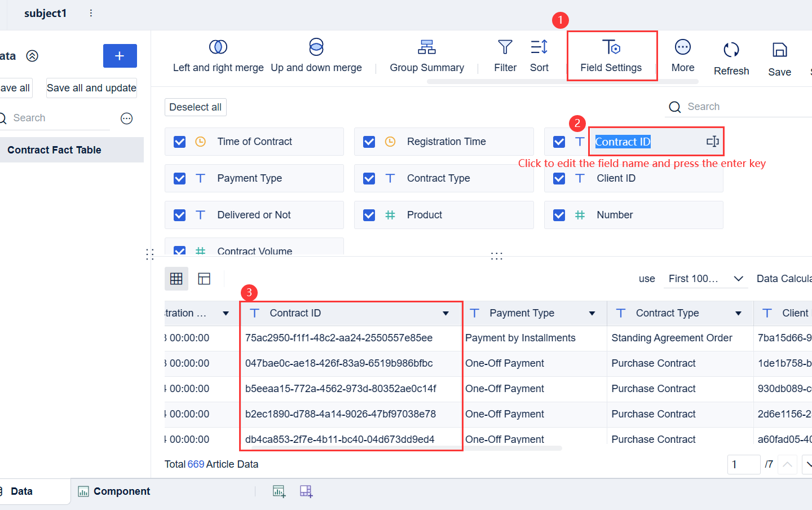Open the Filter tool
The height and width of the screenshot is (510, 812).
click(505, 55)
